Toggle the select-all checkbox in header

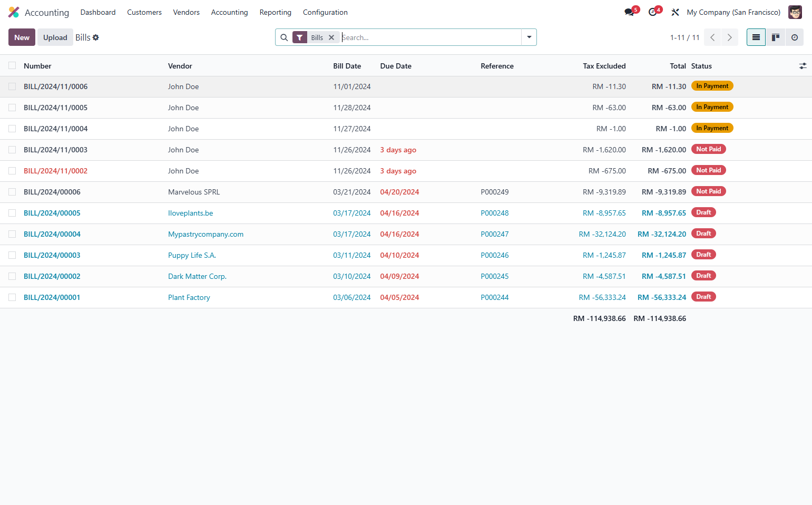(x=12, y=65)
